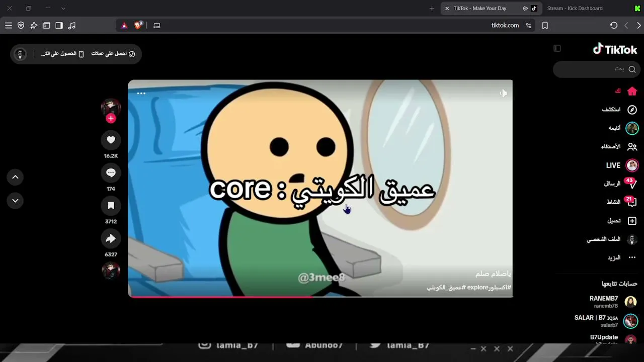Collapse the TikTok sidebar panel icon
The image size is (644, 362).
557,48
